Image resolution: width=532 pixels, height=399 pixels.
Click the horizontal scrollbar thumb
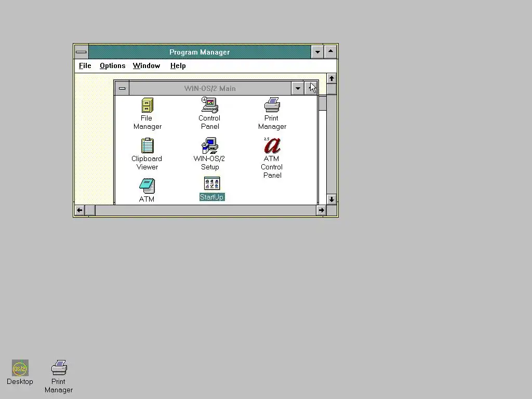coord(90,210)
